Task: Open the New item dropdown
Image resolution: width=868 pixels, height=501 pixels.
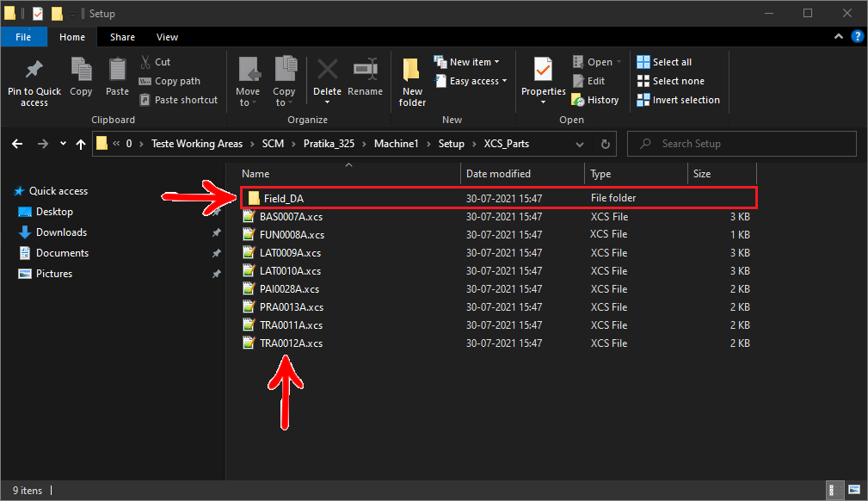Action: coord(466,62)
